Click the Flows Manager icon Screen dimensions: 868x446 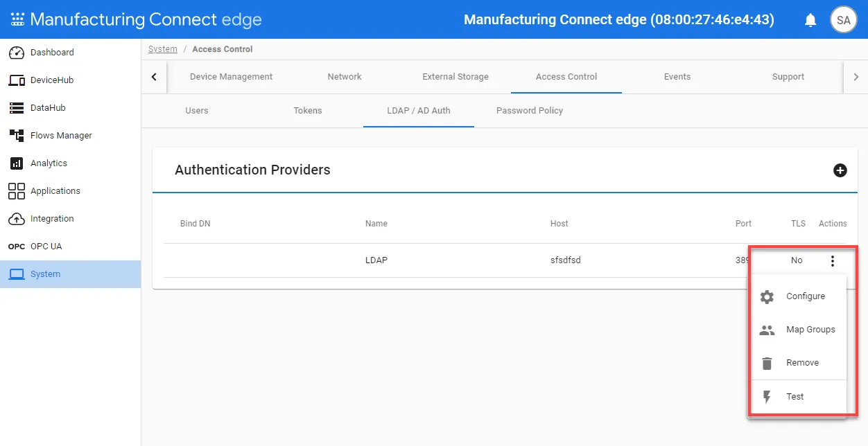coord(17,136)
